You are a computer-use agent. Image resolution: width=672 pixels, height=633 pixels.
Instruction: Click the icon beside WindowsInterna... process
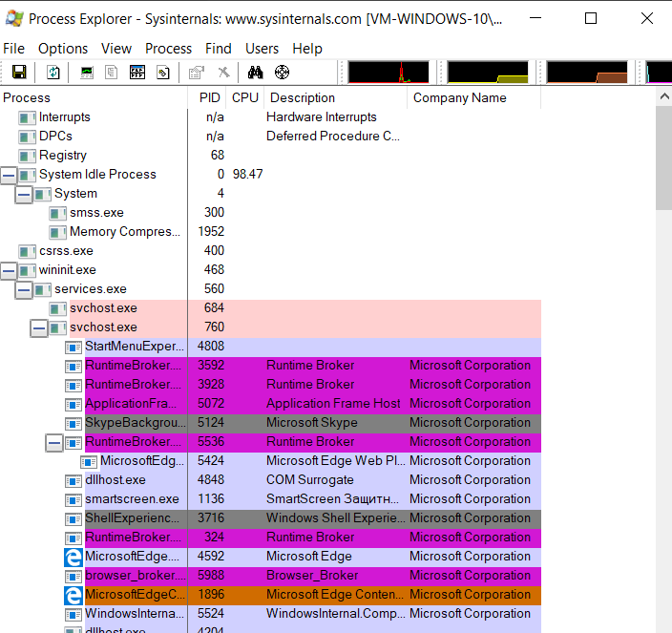point(73,615)
